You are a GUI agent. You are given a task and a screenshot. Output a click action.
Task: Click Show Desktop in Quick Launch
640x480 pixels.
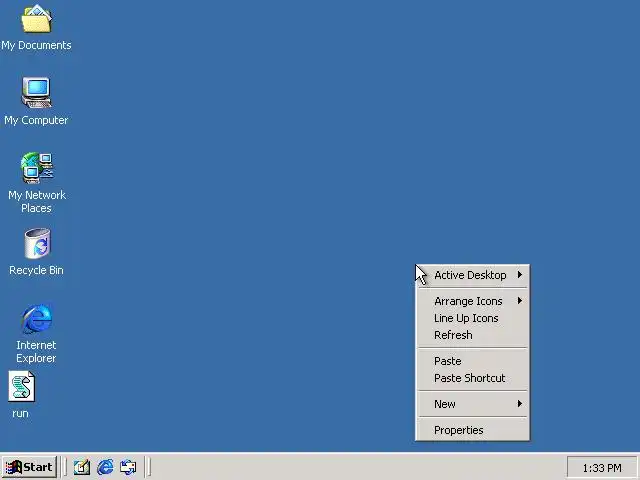(x=82, y=467)
